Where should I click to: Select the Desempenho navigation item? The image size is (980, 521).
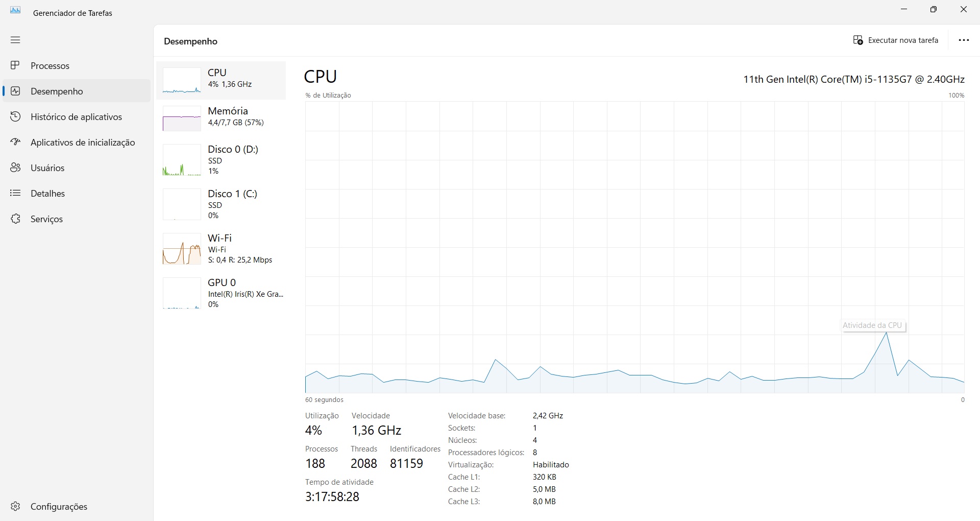(x=57, y=91)
